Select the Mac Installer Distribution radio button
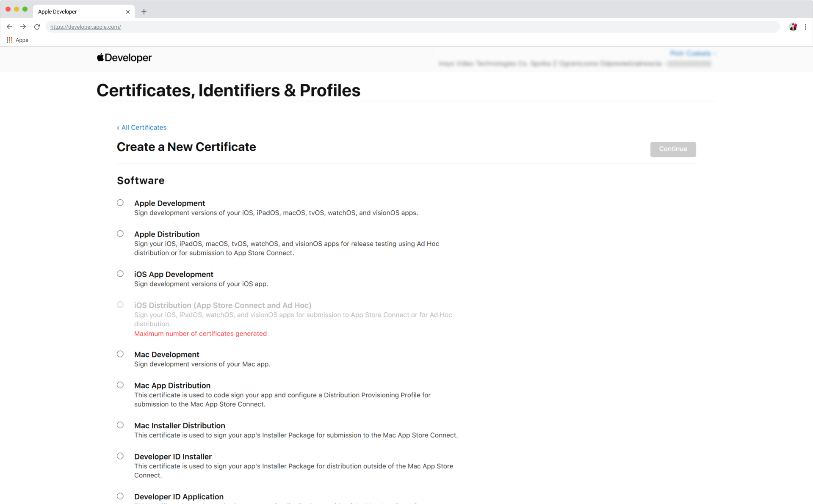 pos(120,425)
